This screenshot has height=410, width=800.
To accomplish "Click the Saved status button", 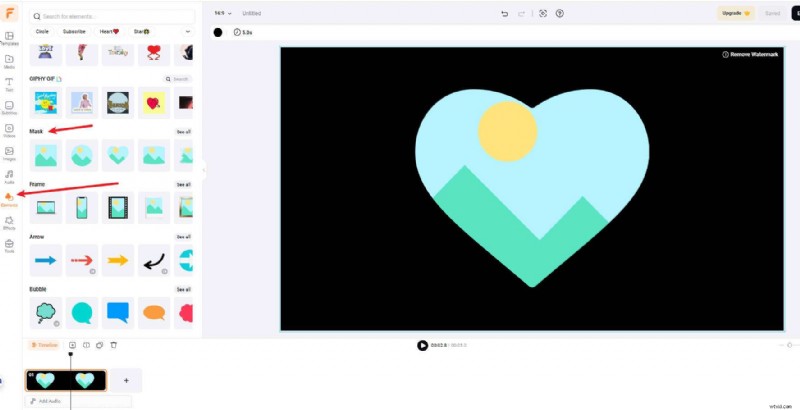I will pyautogui.click(x=772, y=13).
